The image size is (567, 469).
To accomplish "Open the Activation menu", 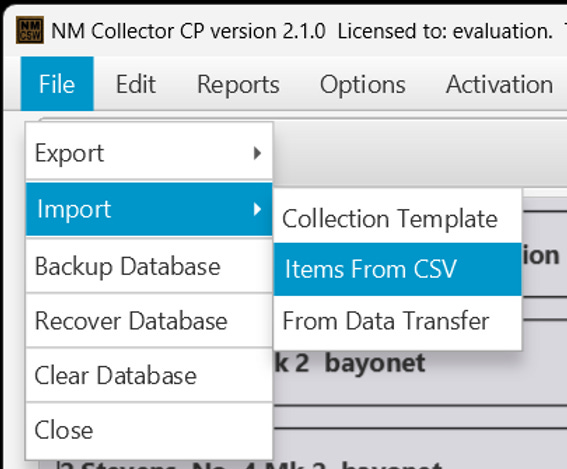I will click(x=499, y=84).
